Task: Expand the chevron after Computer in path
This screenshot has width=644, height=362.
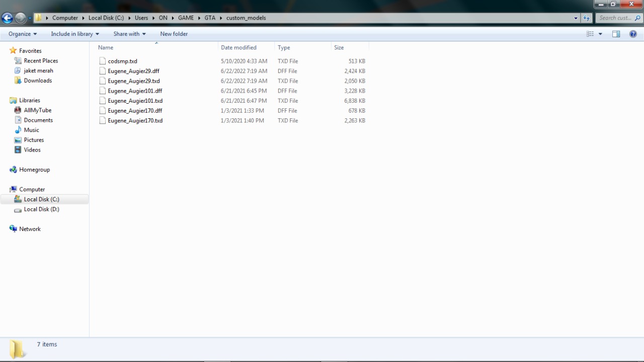Action: (83, 18)
